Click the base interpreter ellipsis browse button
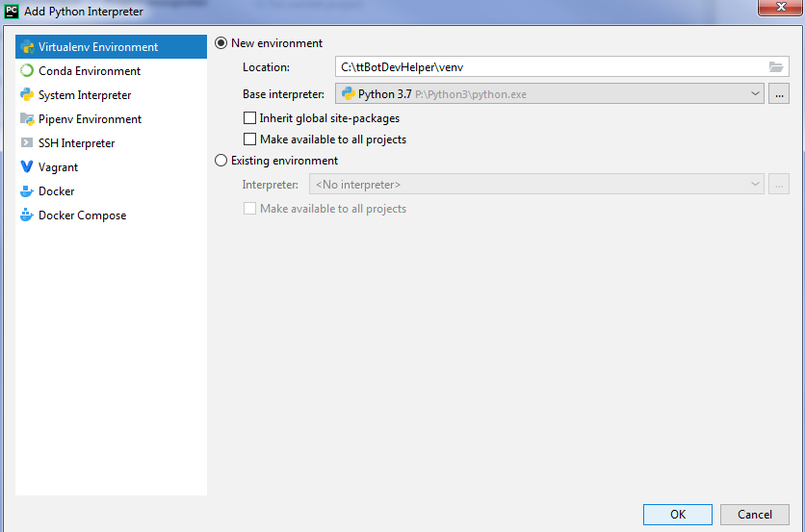Screen dimensions: 805x532 pyautogui.click(x=780, y=94)
